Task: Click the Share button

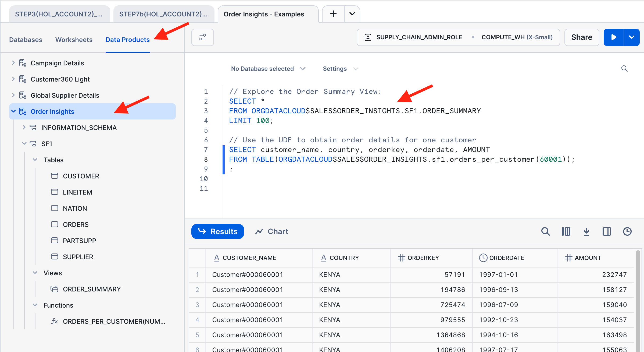Action: (x=582, y=37)
